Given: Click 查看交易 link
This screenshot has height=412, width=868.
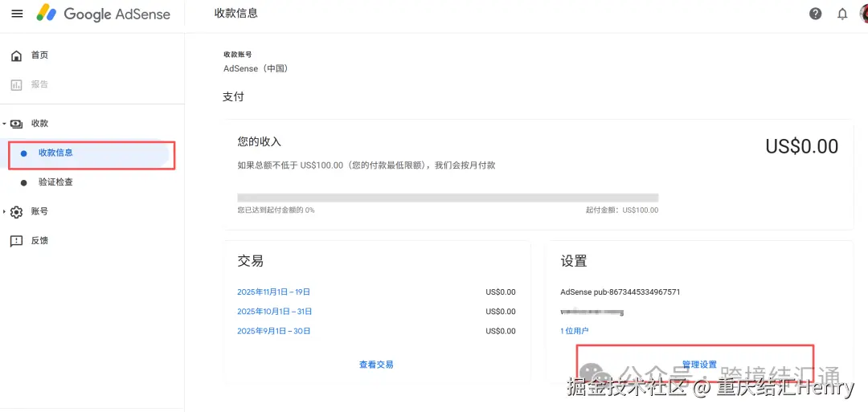Looking at the screenshot, I should click(376, 365).
